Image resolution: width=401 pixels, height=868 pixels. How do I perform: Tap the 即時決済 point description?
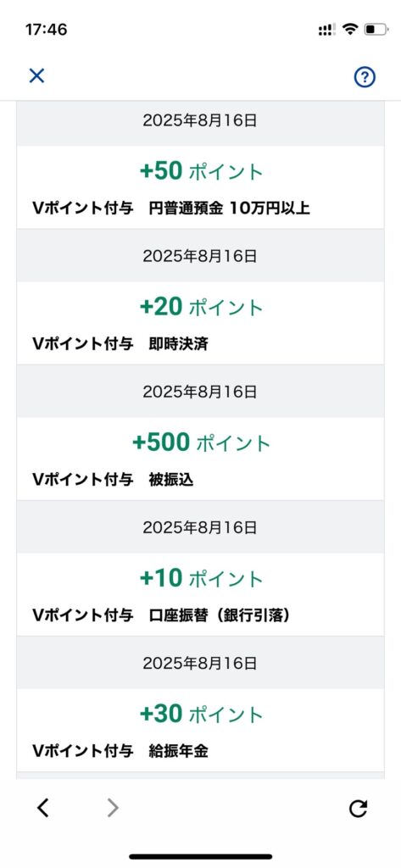178,344
